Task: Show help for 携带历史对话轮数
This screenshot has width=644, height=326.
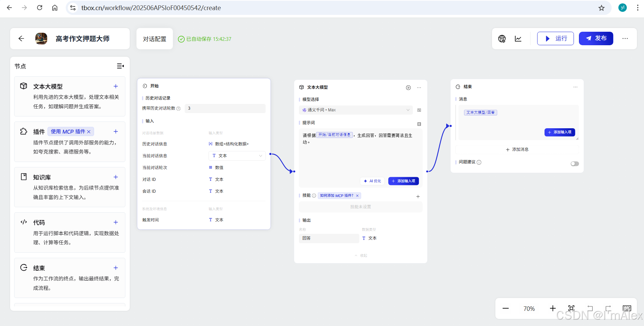Action: click(179, 109)
